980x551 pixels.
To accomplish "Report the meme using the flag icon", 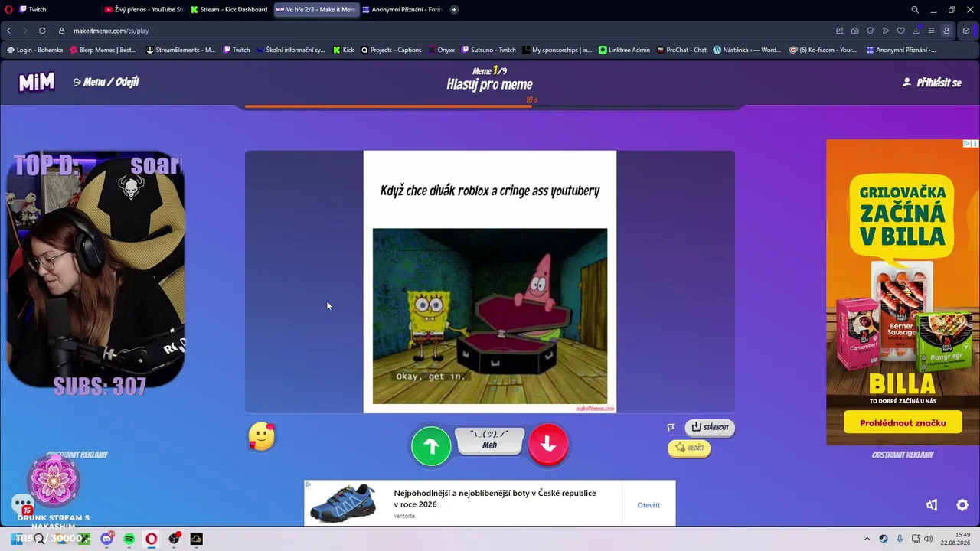I will [x=671, y=428].
